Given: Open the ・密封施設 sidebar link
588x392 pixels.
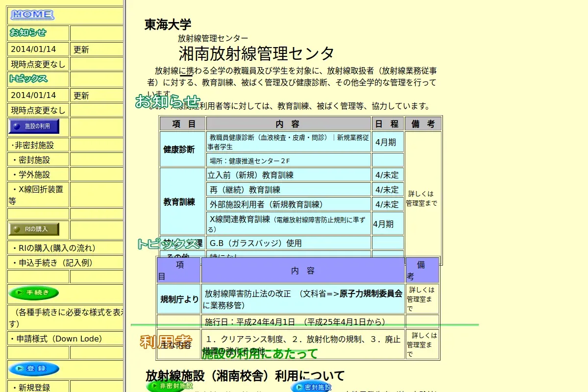Looking at the screenshot, I should [31, 160].
